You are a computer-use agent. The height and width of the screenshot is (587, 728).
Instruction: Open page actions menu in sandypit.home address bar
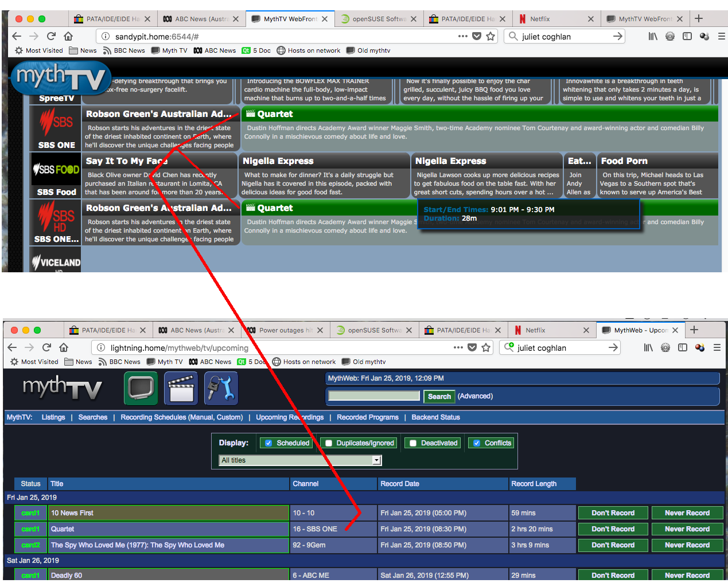pos(462,36)
